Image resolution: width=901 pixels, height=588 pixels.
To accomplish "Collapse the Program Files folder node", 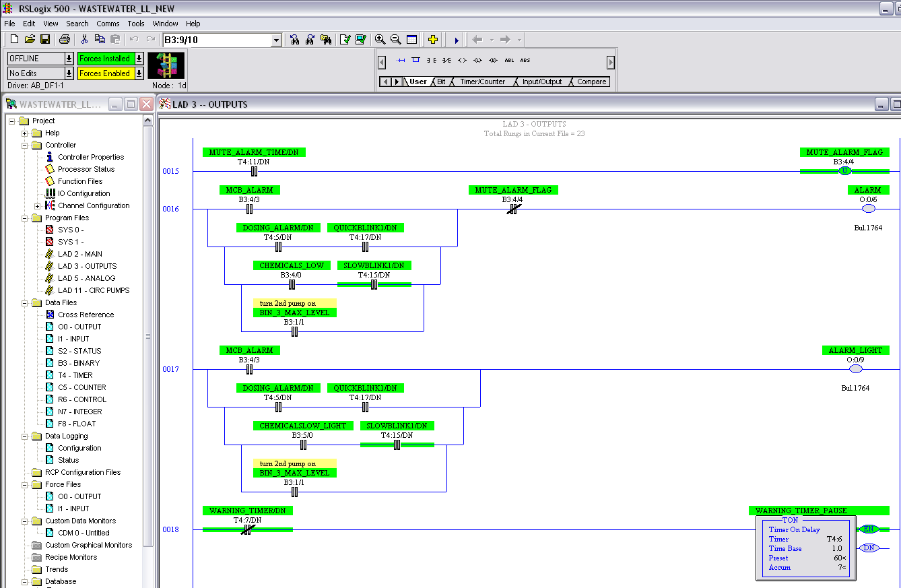I will click(x=25, y=218).
